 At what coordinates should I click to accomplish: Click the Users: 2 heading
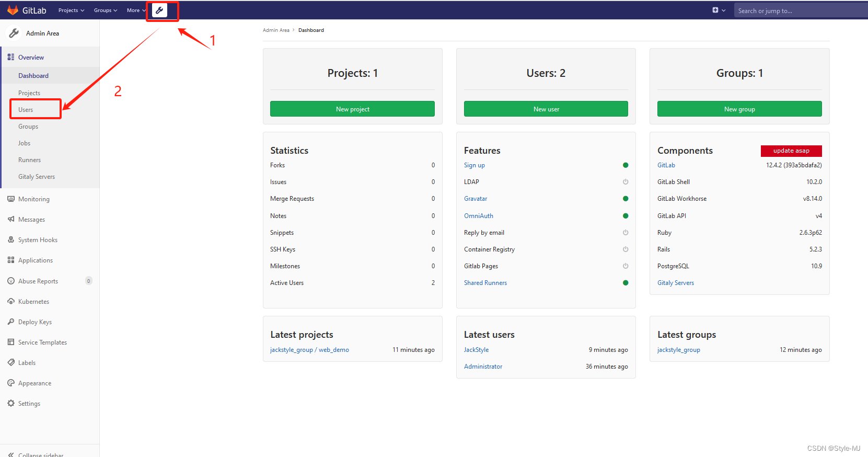pyautogui.click(x=546, y=73)
